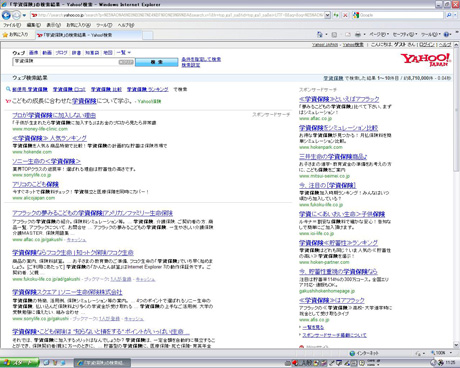Click the Read Mail icon in command bar
This screenshot has width=460, height=368.
(348, 34)
